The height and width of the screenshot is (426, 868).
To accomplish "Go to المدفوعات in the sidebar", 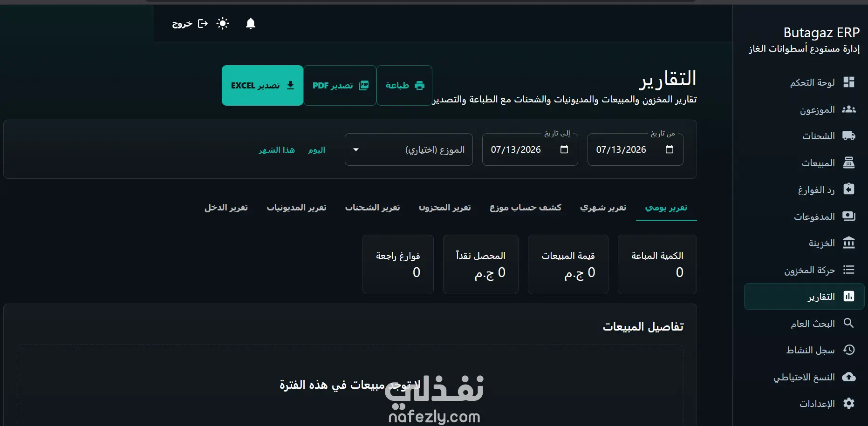I will click(804, 216).
